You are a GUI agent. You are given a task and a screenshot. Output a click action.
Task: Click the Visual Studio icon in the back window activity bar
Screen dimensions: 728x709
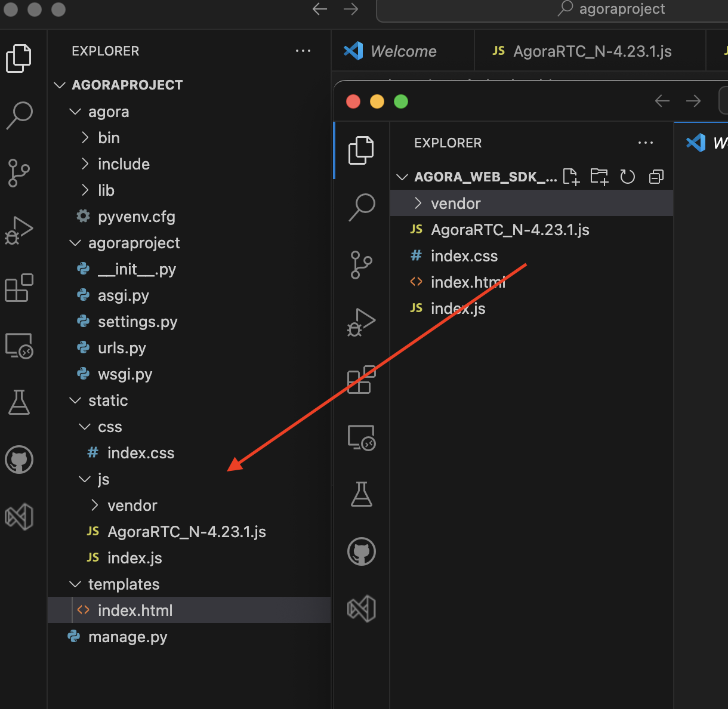[19, 517]
